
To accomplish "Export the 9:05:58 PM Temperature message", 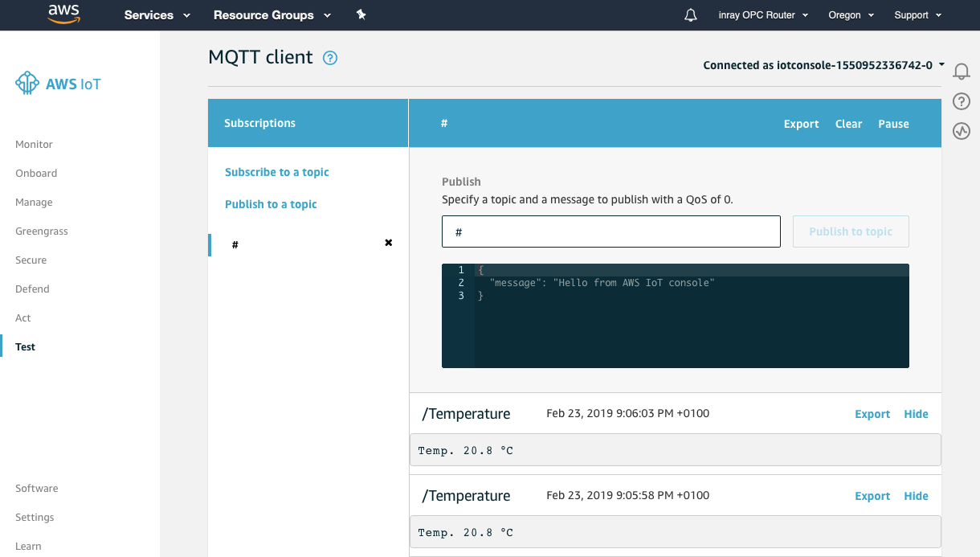I will [x=872, y=496].
